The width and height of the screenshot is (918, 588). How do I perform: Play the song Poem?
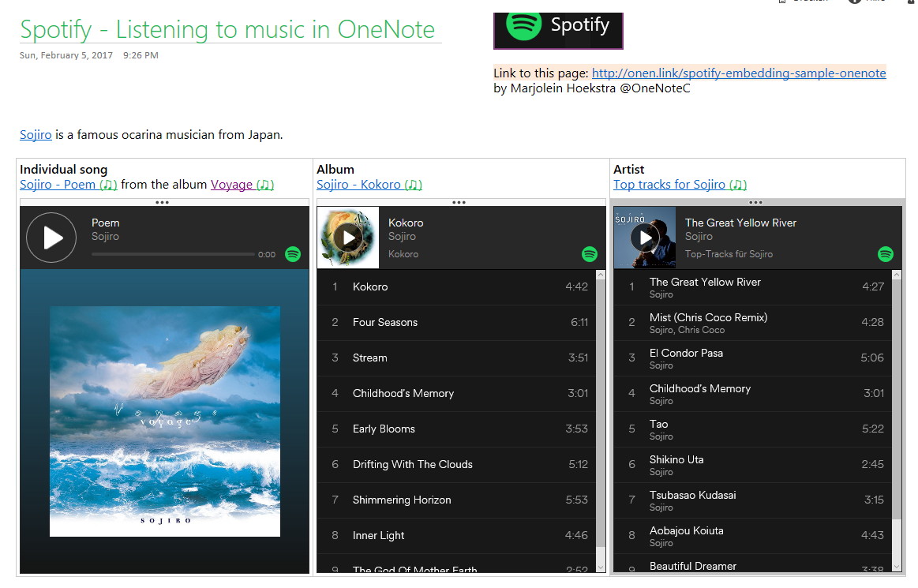pyautogui.click(x=51, y=238)
